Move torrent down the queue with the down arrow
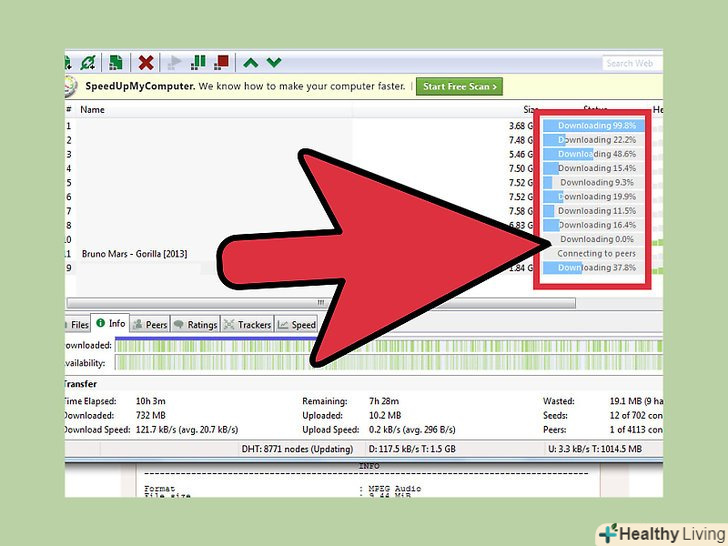 pos(274,63)
